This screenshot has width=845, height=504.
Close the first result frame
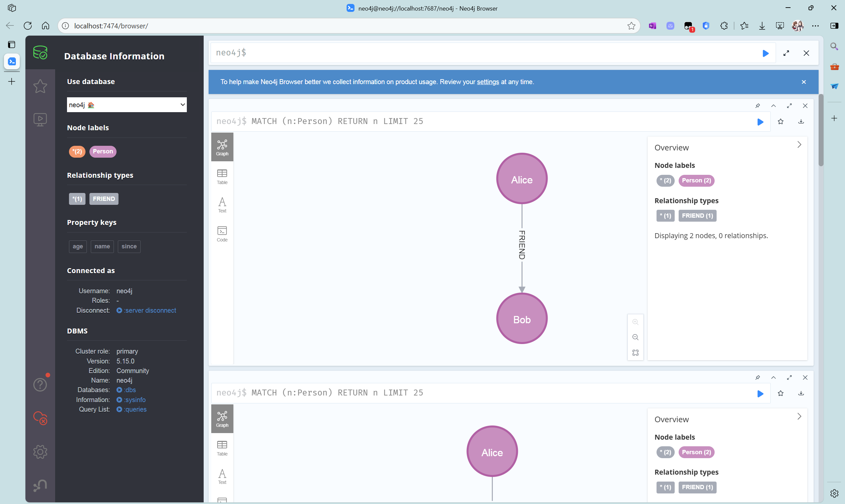click(x=805, y=106)
